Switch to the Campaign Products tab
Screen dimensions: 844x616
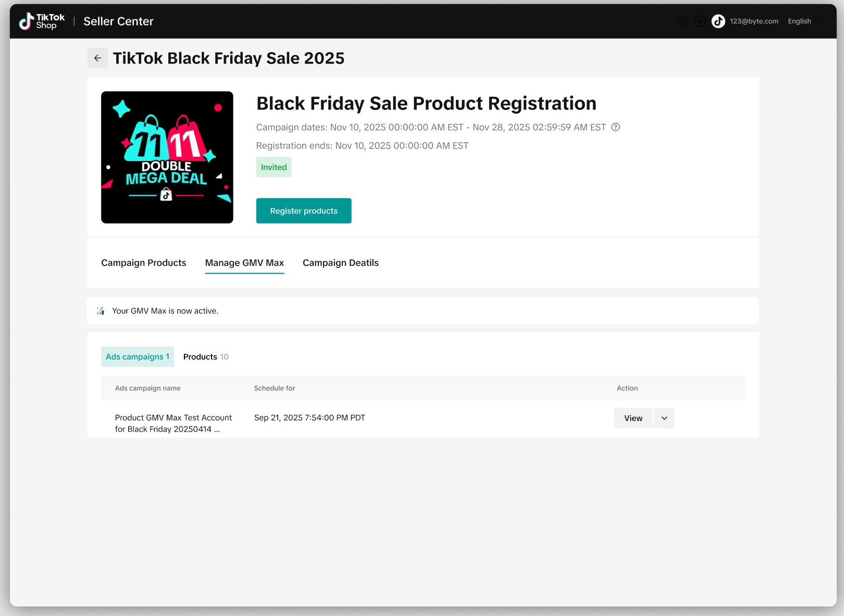tap(144, 263)
